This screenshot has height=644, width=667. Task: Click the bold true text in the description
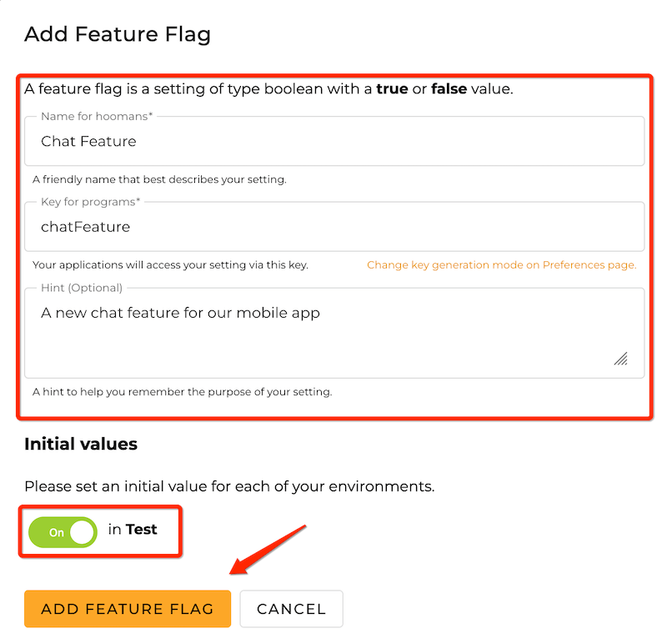(x=394, y=88)
